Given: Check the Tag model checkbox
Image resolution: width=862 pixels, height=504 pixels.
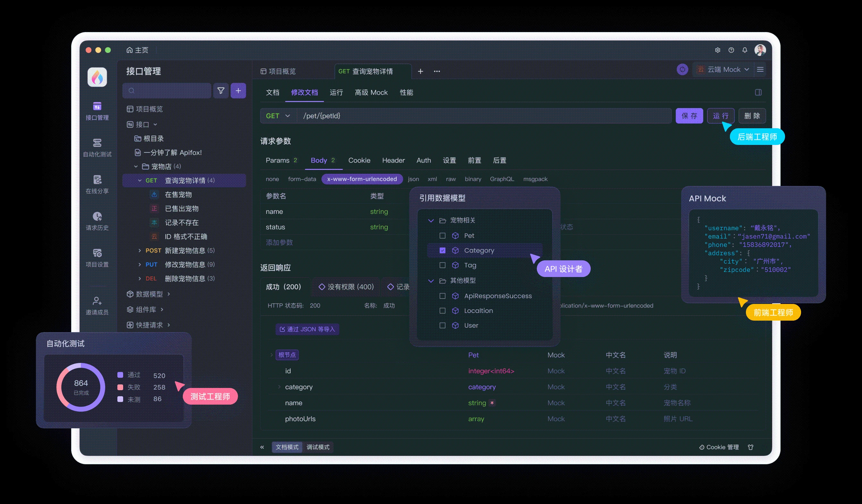Looking at the screenshot, I should pyautogui.click(x=442, y=265).
